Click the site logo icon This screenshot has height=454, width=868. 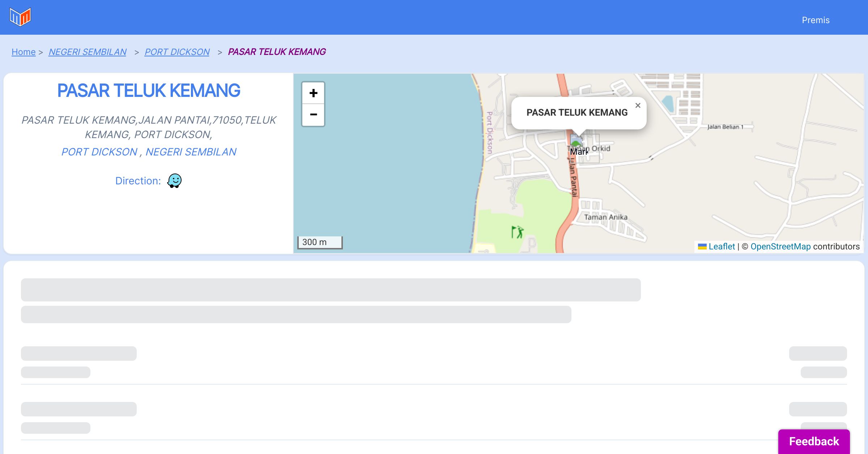(20, 17)
